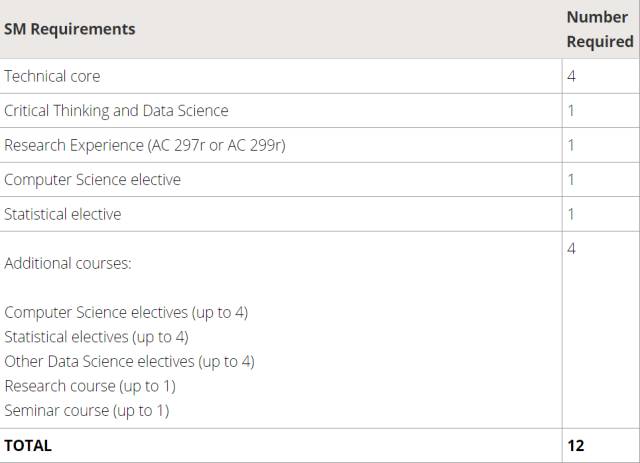Select the Critical Thinking and Data Science row
This screenshot has width=640, height=463.
320,111
